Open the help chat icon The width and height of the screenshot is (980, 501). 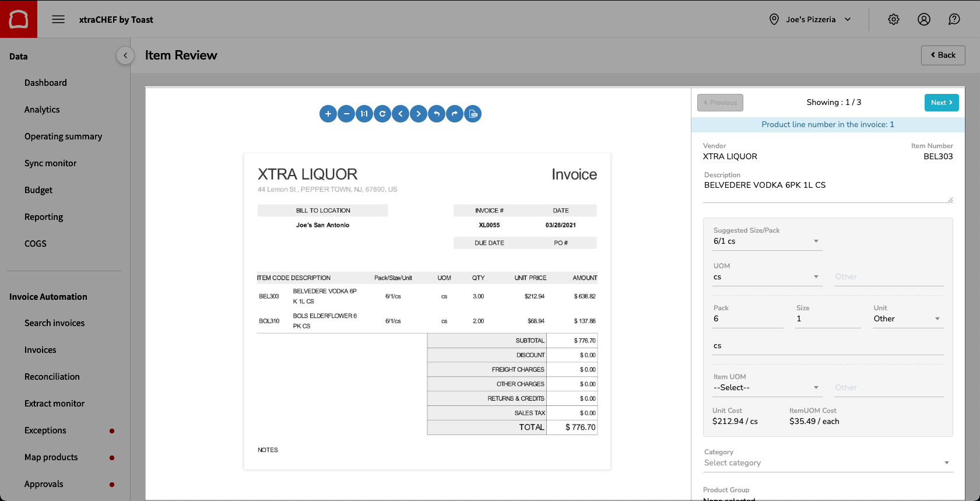click(954, 19)
